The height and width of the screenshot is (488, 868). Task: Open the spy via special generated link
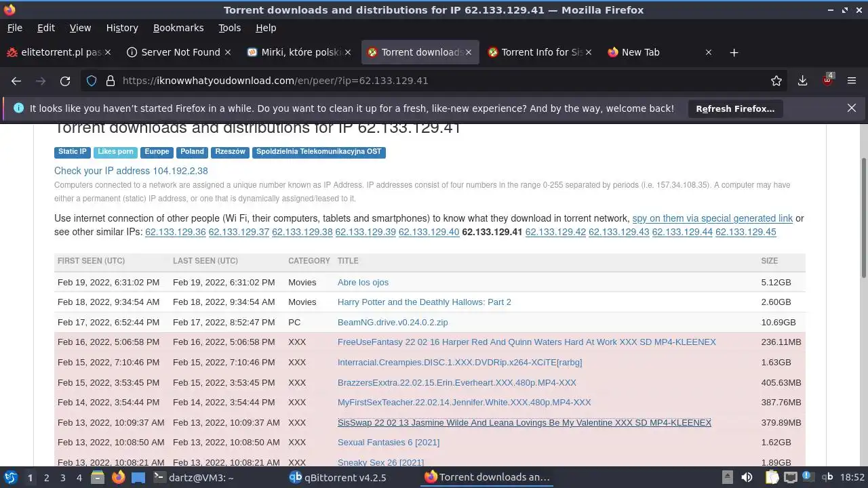point(713,218)
